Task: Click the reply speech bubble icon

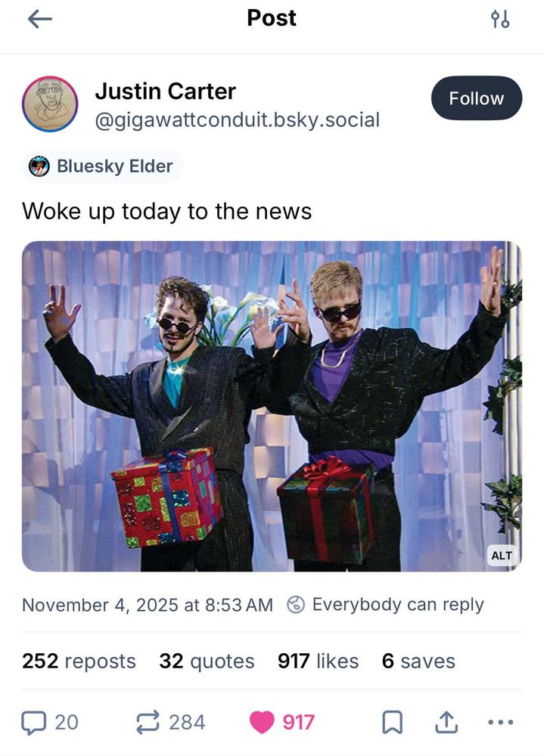Action: pyautogui.click(x=34, y=722)
